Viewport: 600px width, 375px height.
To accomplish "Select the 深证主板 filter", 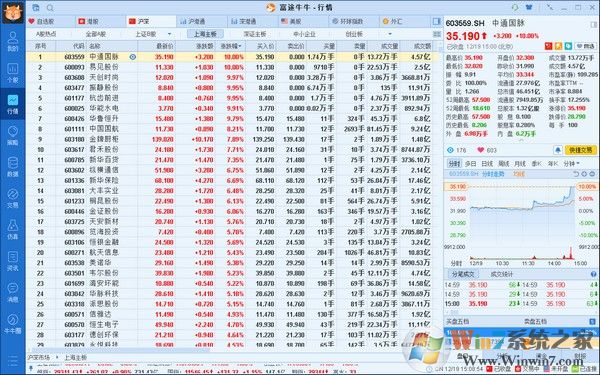I will click(255, 34).
